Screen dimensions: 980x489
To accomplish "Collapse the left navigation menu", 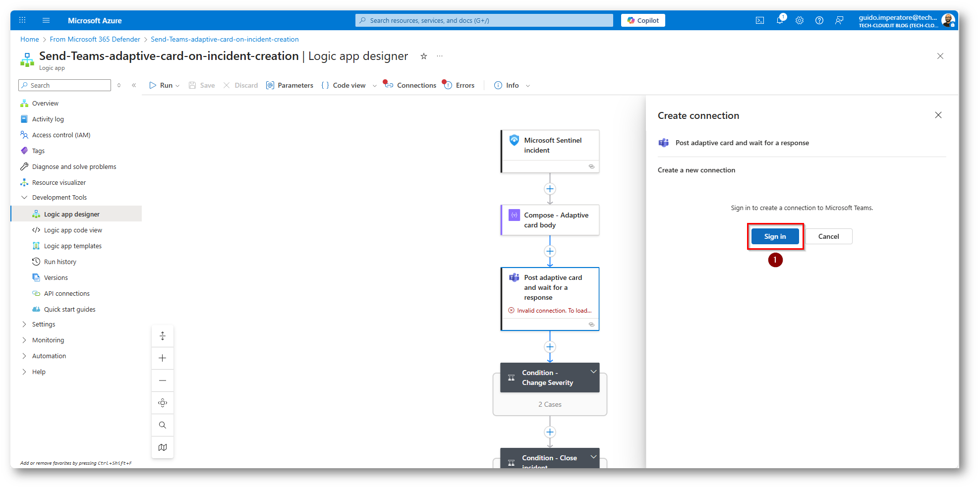I will pos(134,85).
